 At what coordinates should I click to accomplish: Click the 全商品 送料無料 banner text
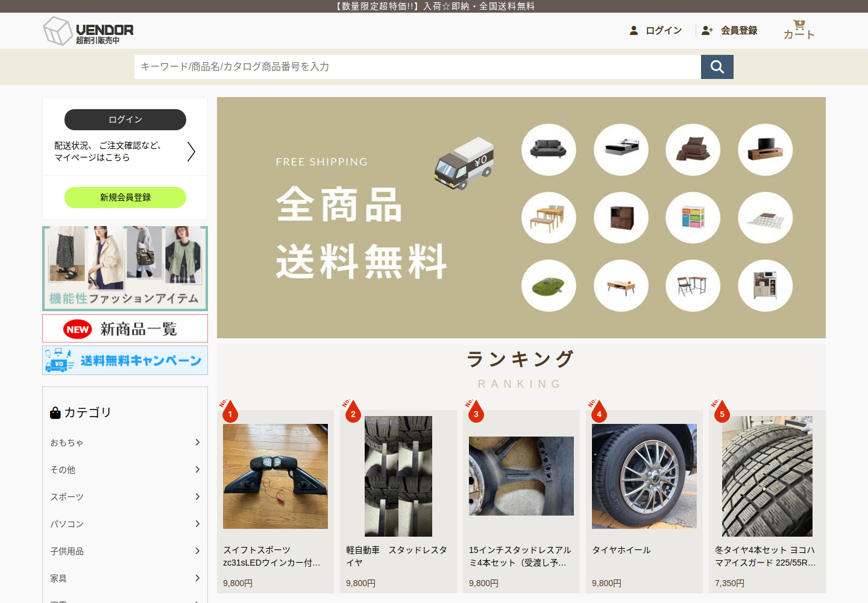[362, 233]
